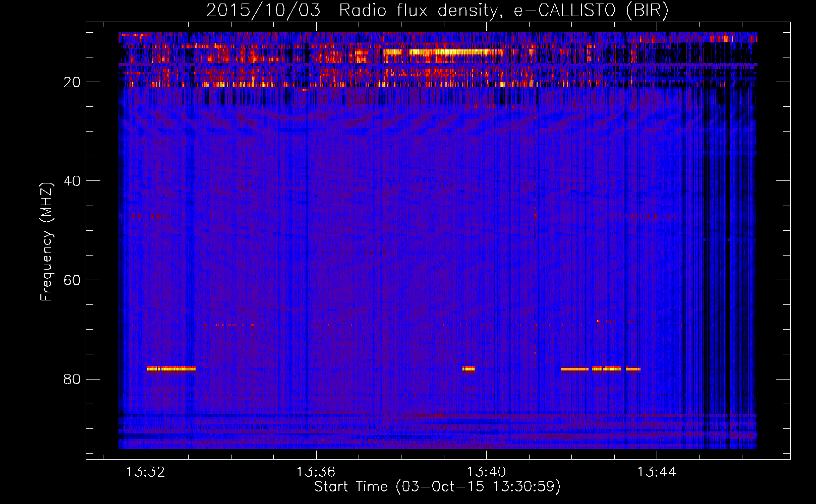Viewport: 816px width, 504px height.
Task: Click the '60' frequency tick label
Action: 73,280
